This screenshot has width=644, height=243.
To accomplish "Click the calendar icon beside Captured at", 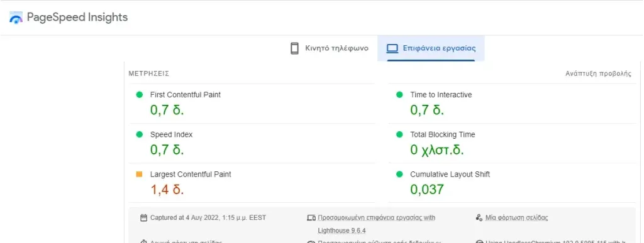I will pos(143,218).
